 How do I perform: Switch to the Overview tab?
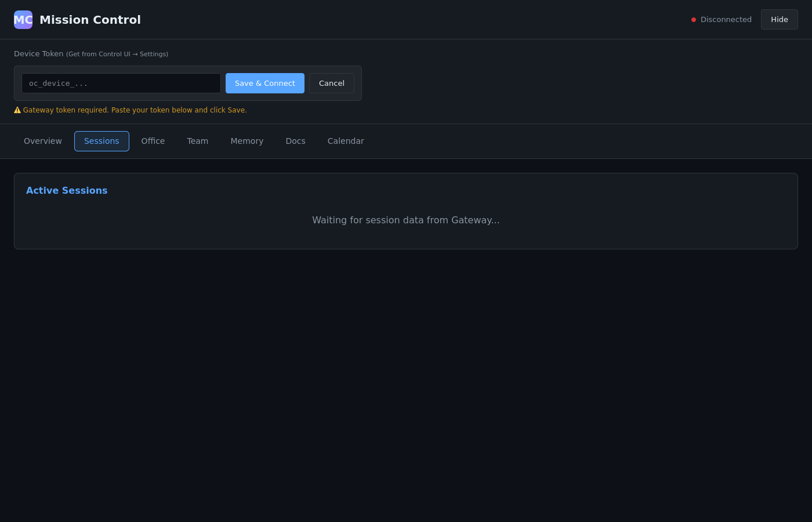(43, 141)
